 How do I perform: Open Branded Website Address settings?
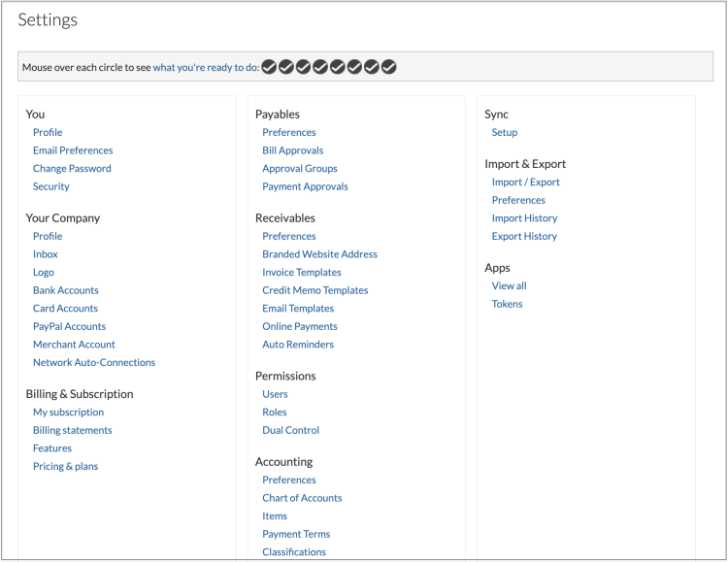click(319, 254)
